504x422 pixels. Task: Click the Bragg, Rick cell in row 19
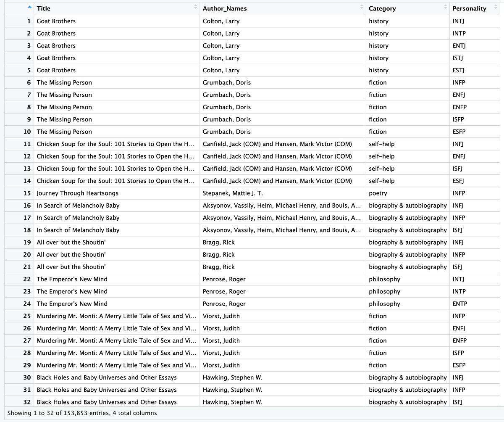[x=283, y=242]
